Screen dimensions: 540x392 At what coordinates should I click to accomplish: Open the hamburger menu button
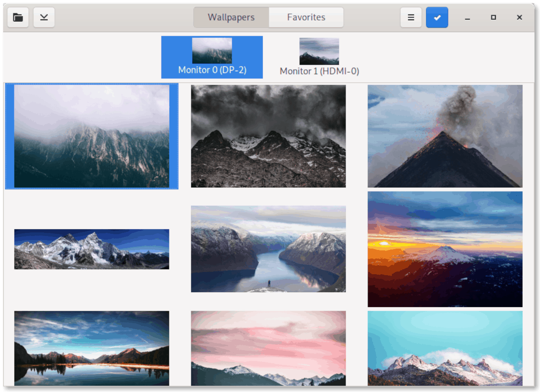point(411,18)
